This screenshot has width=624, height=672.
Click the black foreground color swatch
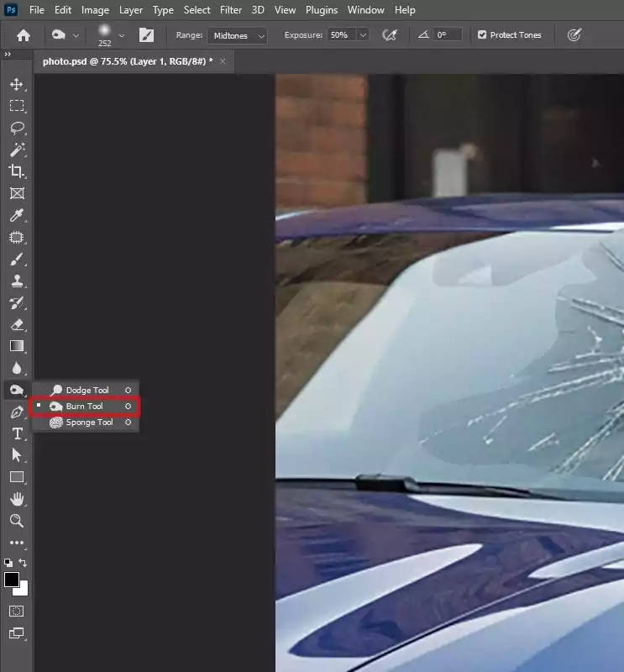(12, 580)
